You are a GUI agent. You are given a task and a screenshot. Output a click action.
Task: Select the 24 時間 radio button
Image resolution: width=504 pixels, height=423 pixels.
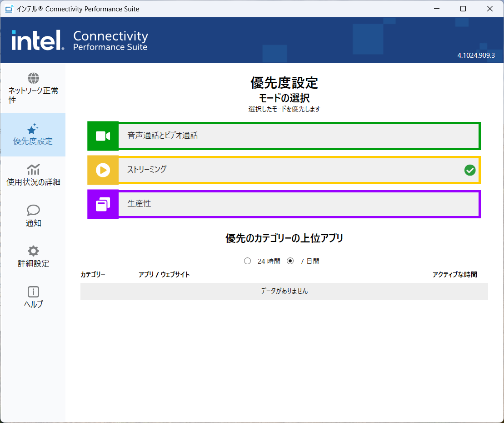tap(248, 261)
